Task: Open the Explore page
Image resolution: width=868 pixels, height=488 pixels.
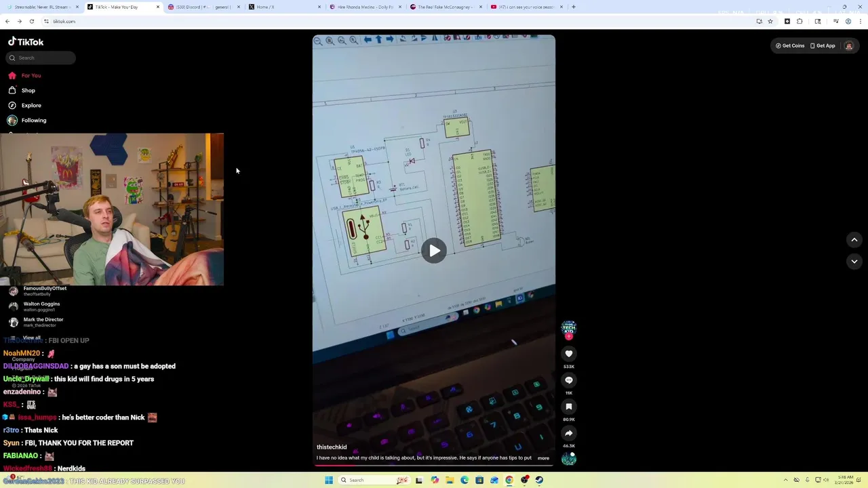Action: (x=25, y=105)
